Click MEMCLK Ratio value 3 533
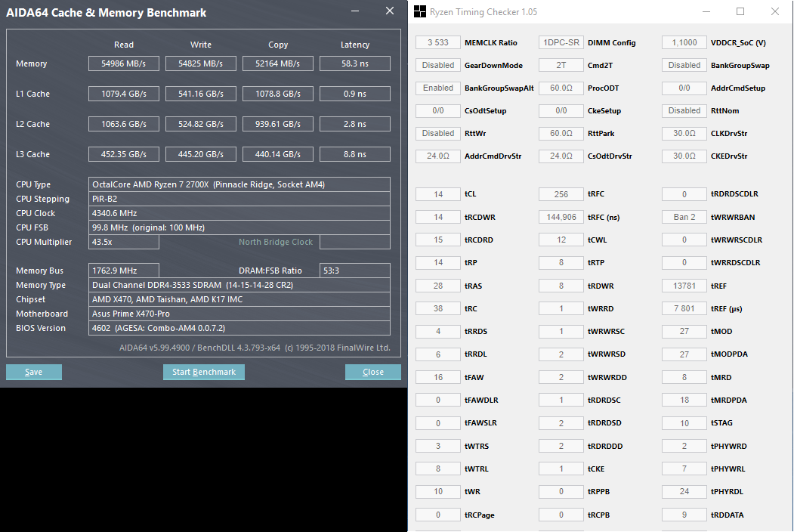794x532 pixels. (x=438, y=42)
